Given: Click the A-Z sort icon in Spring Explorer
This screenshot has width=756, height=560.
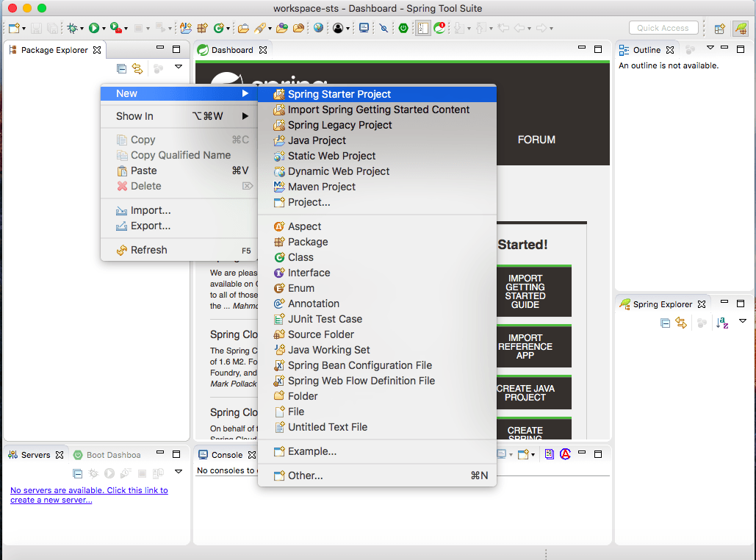Looking at the screenshot, I should (721, 323).
